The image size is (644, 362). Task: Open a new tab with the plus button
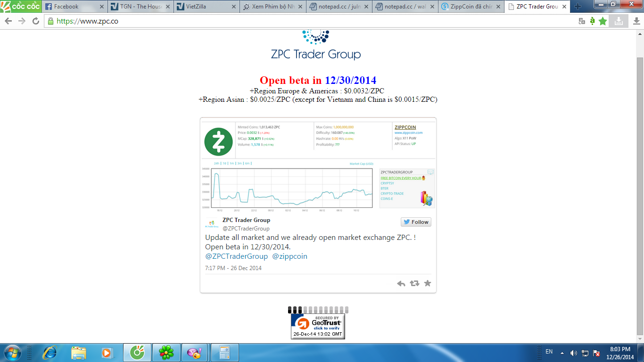pyautogui.click(x=578, y=7)
